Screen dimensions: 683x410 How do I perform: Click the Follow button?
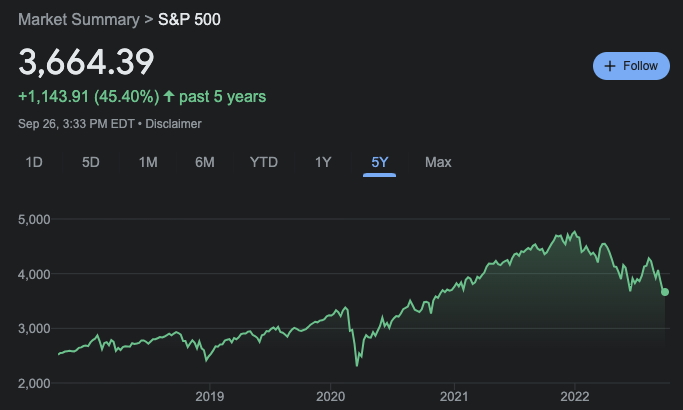click(x=631, y=66)
